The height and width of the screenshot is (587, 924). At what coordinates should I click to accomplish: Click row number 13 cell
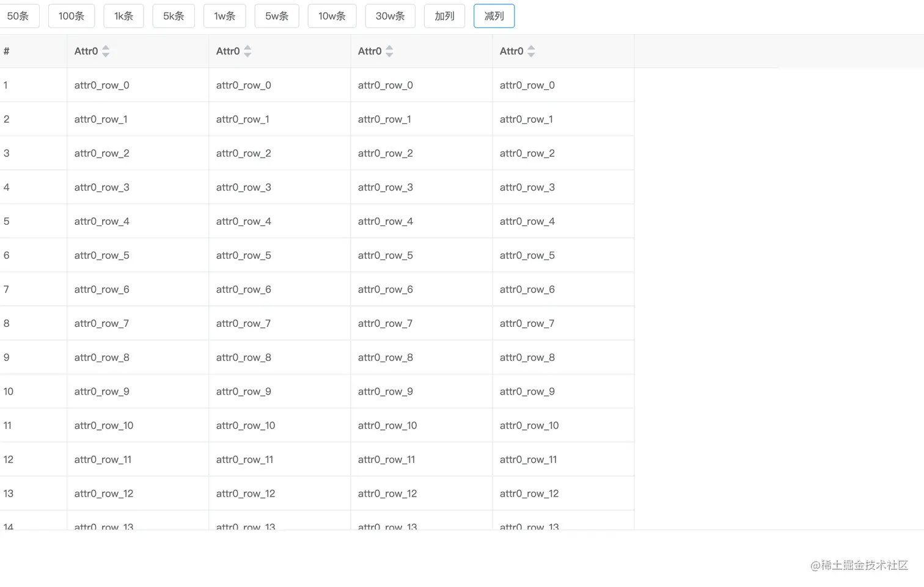click(x=33, y=494)
